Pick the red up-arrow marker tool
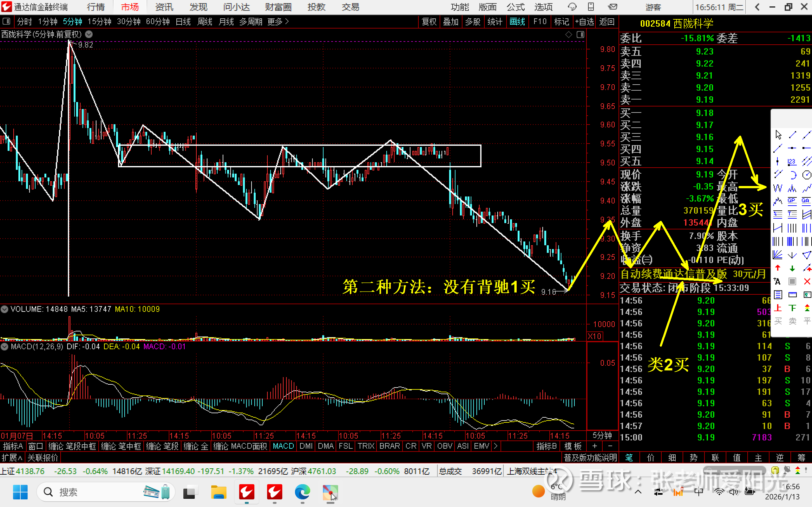812x507 pixels. pos(778,268)
